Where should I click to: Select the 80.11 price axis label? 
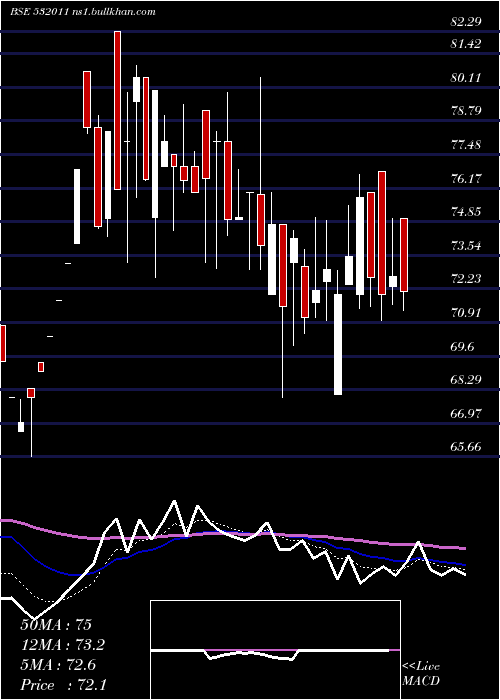click(466, 78)
